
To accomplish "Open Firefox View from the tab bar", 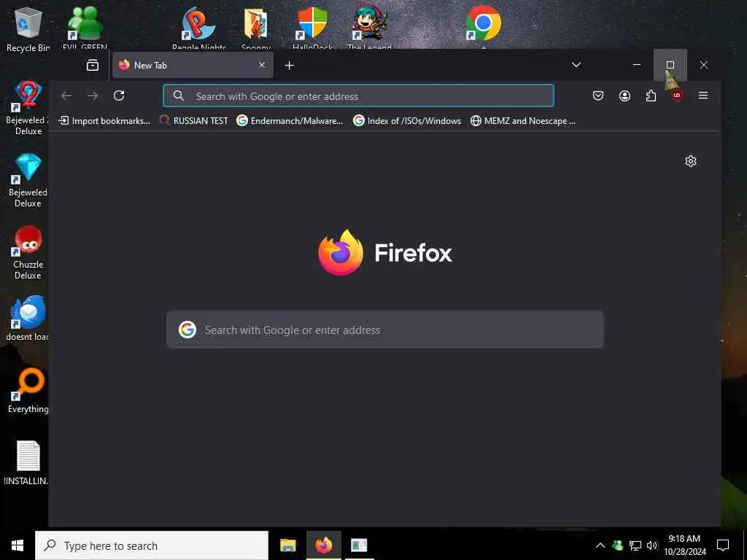I will click(93, 65).
